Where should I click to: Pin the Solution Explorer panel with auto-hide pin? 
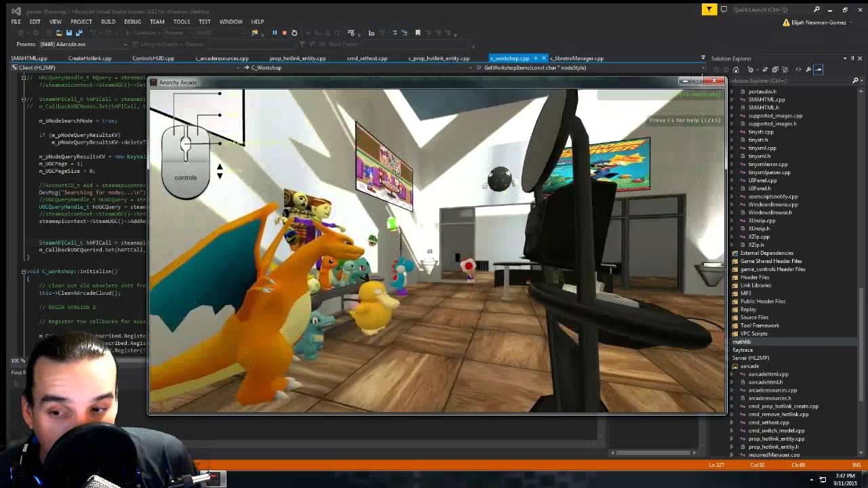(x=852, y=58)
